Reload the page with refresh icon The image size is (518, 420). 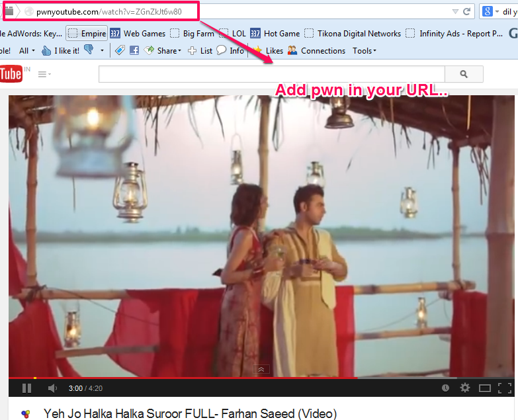point(467,11)
